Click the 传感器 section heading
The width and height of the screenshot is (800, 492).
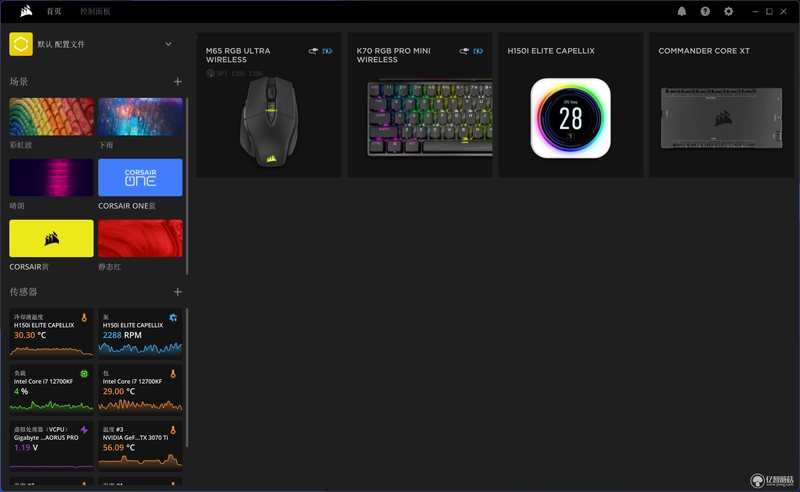point(23,292)
